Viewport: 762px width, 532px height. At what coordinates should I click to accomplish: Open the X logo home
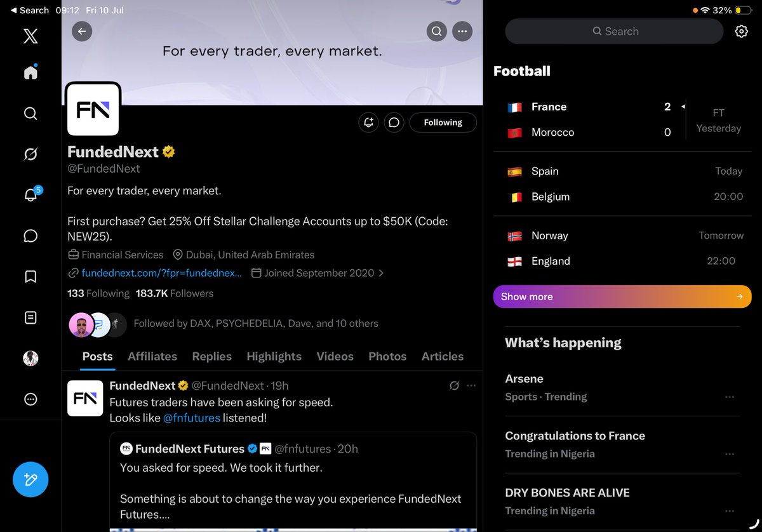pos(30,36)
